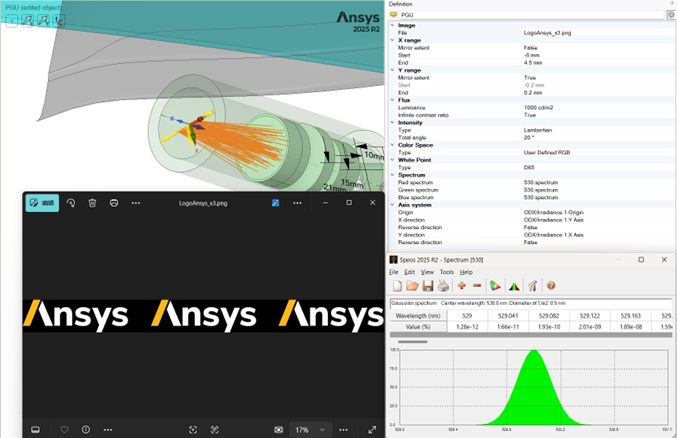Open the View menu in Spectrum editor
677x438 pixels.
427,272
